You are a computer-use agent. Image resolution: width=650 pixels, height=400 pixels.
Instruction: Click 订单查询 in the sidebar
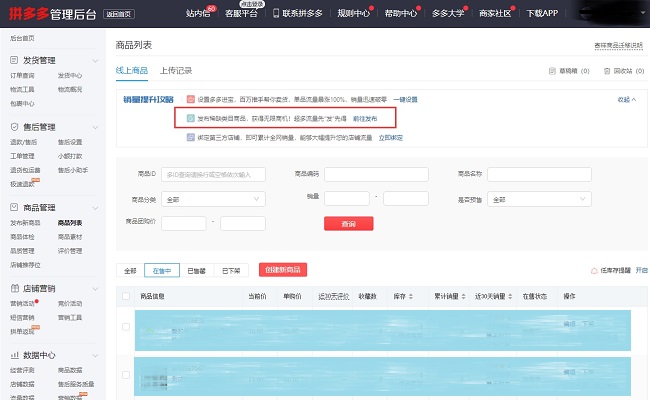tap(22, 75)
